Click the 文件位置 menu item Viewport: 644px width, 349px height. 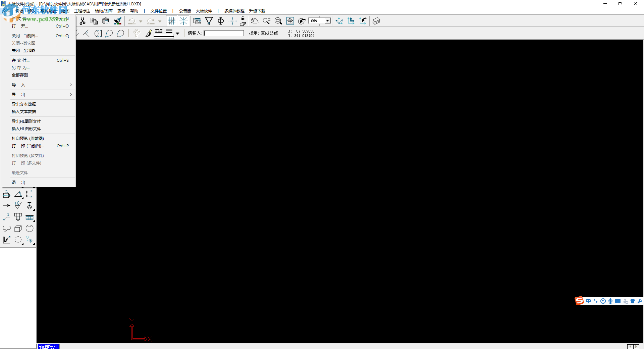coord(159,11)
